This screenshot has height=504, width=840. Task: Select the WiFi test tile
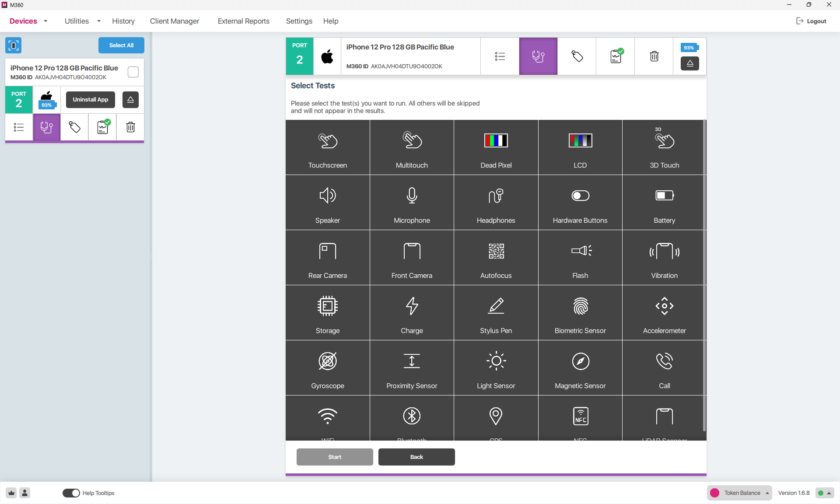328,418
